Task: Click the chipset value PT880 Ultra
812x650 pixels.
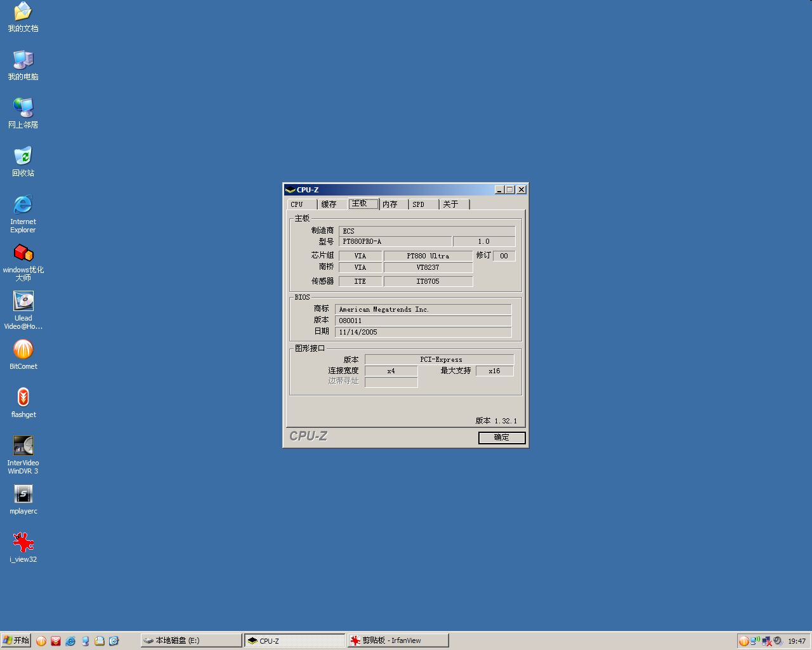Action: point(428,256)
